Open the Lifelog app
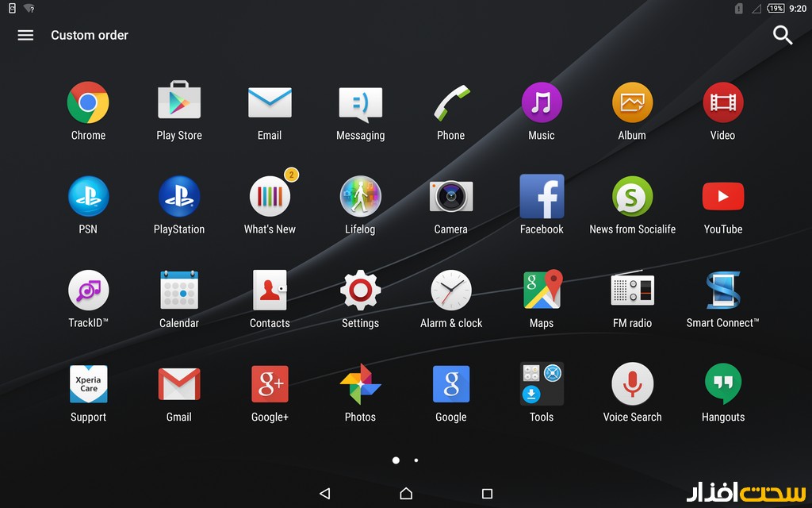The image size is (812, 508). click(361, 197)
